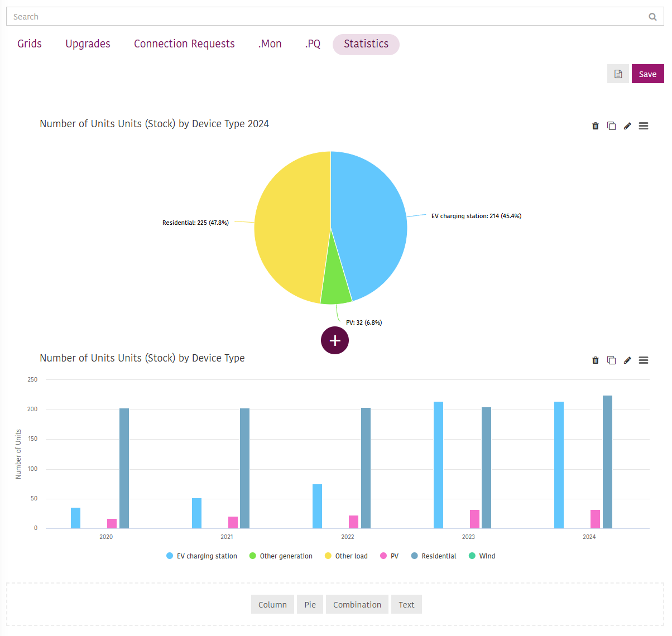The image size is (672, 636).
Task: Duplicate the Device Type bar chart
Action: (x=612, y=360)
